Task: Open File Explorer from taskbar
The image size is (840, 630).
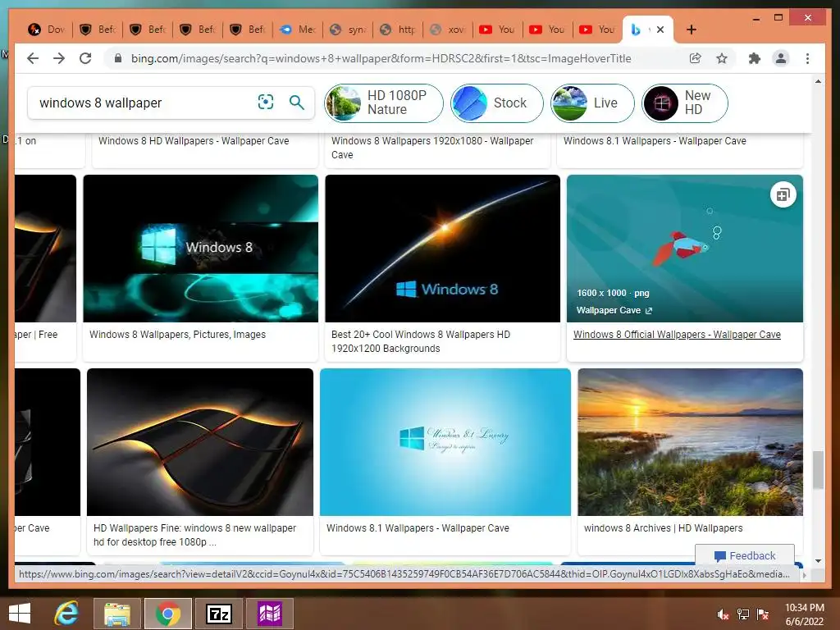Action: [x=117, y=614]
